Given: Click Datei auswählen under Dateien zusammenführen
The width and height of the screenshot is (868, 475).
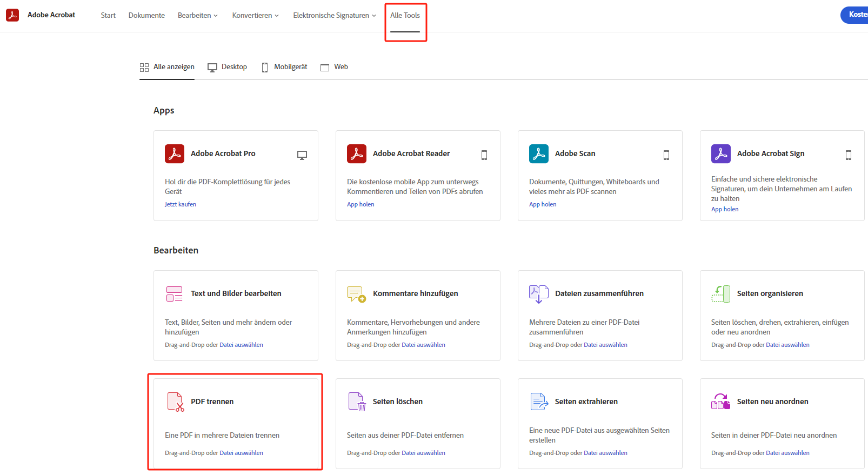Looking at the screenshot, I should pos(605,345).
